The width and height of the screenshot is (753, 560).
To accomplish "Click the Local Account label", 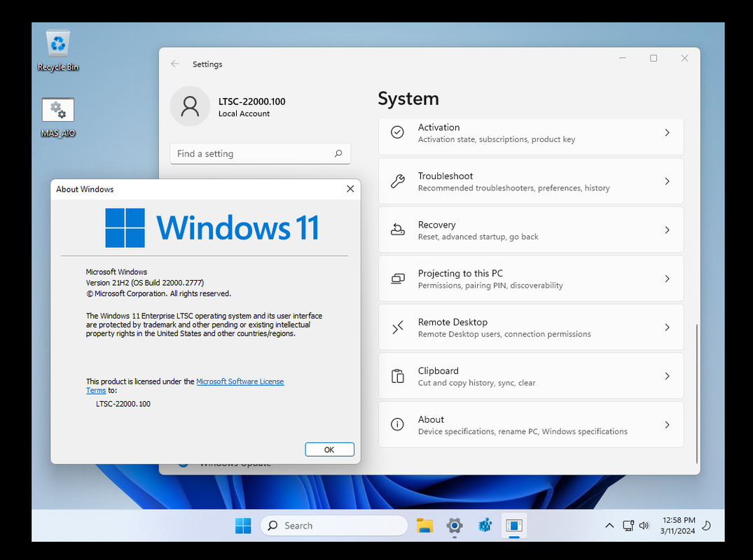I will pyautogui.click(x=244, y=113).
